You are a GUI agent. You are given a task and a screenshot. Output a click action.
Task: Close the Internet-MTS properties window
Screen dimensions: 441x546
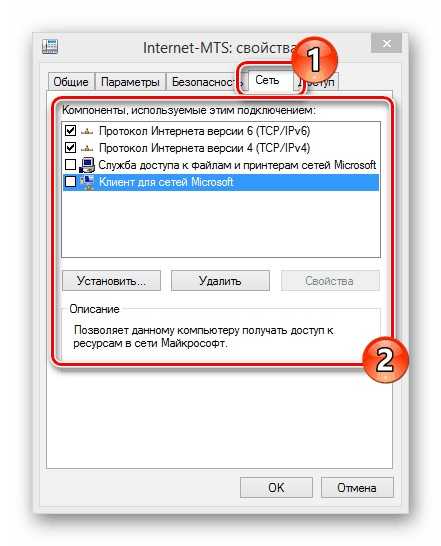[386, 43]
